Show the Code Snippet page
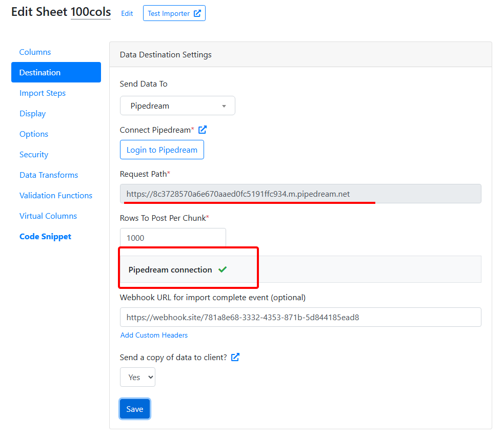 [x=45, y=237]
